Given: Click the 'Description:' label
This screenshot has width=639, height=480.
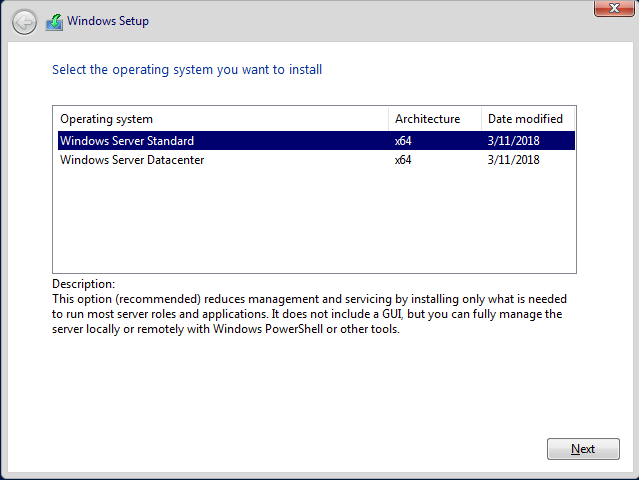Looking at the screenshot, I should [83, 284].
